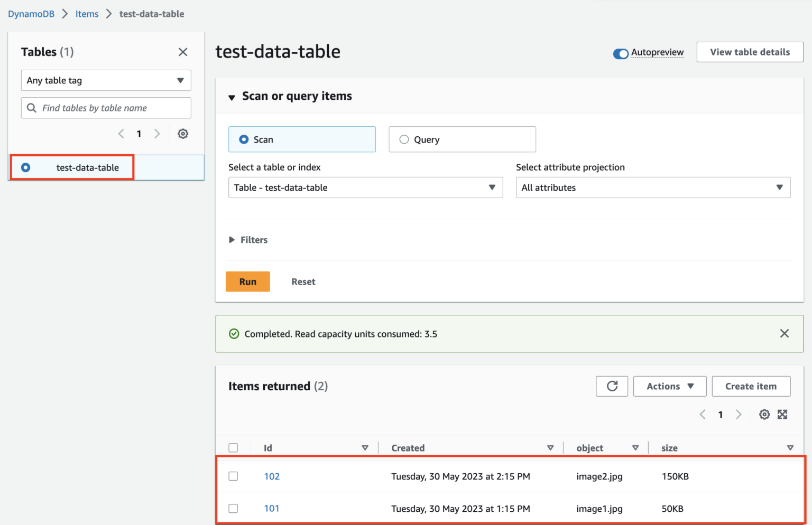Click the Find tables search field
The image size is (812, 525).
[x=106, y=108]
